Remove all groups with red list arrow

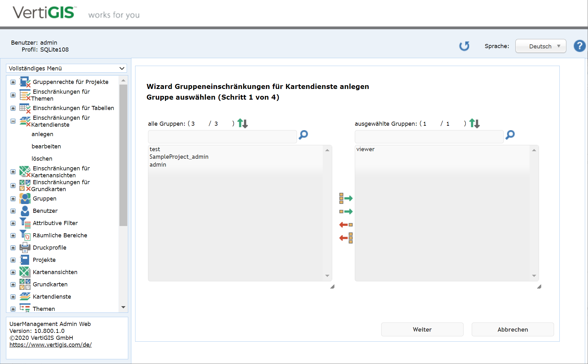(x=346, y=238)
